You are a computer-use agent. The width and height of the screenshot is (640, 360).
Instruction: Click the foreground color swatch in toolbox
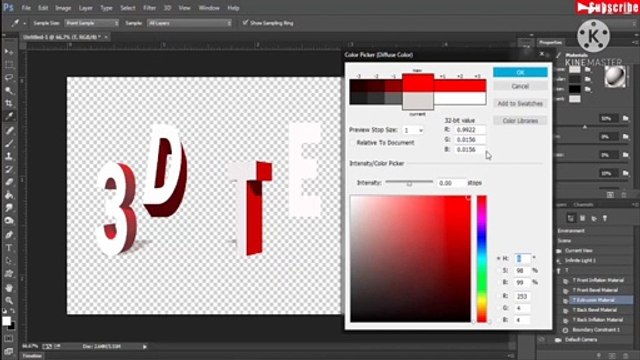[x=6, y=321]
